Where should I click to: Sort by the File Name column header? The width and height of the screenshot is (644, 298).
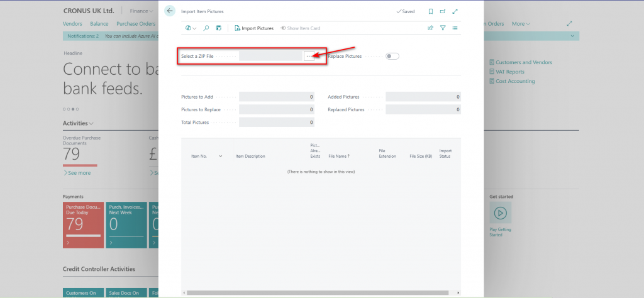pyautogui.click(x=339, y=156)
